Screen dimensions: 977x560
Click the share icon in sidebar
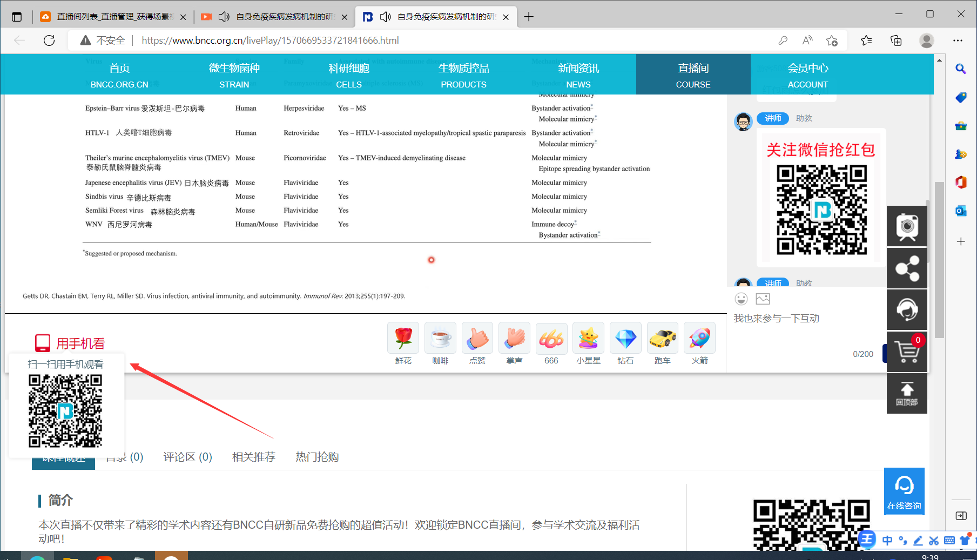pos(907,268)
